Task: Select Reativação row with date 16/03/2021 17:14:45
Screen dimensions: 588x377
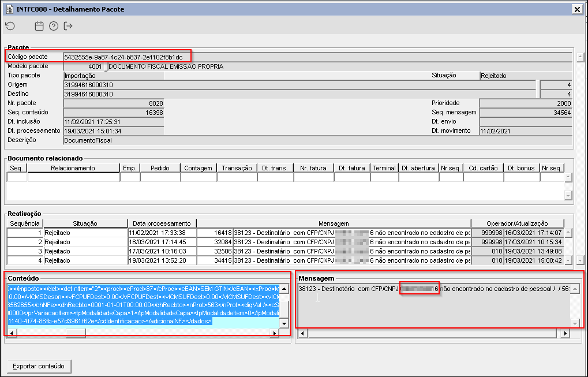Action: (286, 242)
